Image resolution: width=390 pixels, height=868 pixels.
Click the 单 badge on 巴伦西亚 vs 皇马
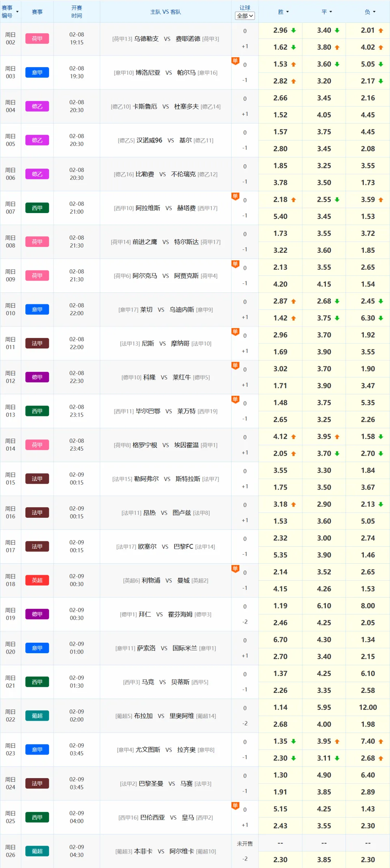235,806
